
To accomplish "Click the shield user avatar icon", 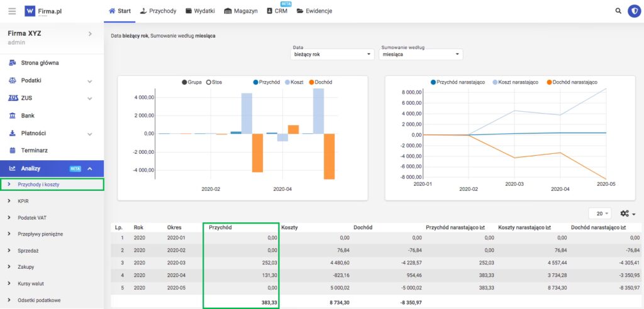I will [634, 11].
